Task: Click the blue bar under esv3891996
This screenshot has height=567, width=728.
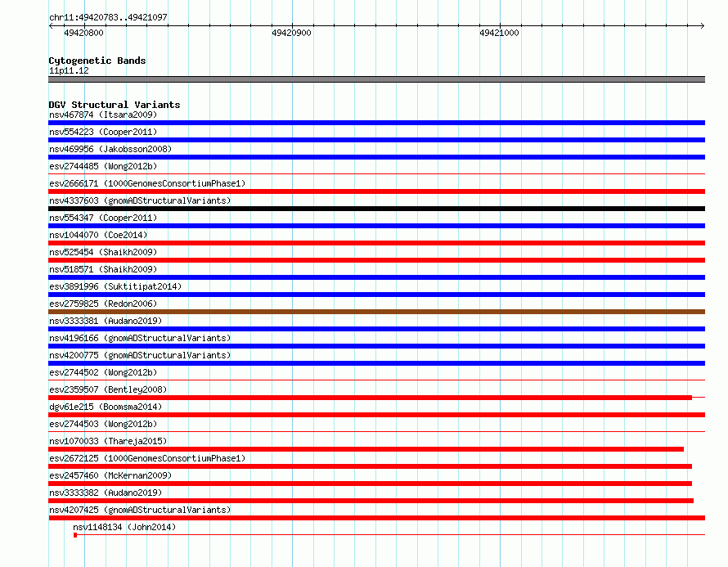Action: (376, 295)
